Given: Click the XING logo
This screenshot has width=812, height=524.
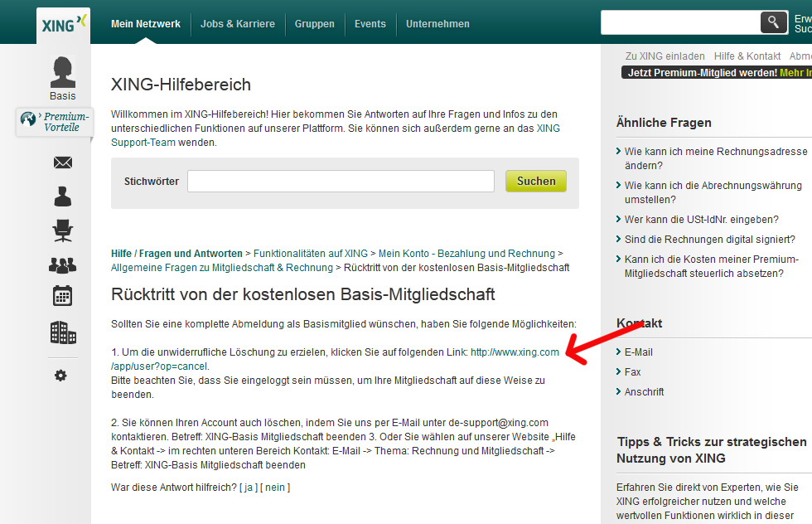Looking at the screenshot, I should coord(64,24).
